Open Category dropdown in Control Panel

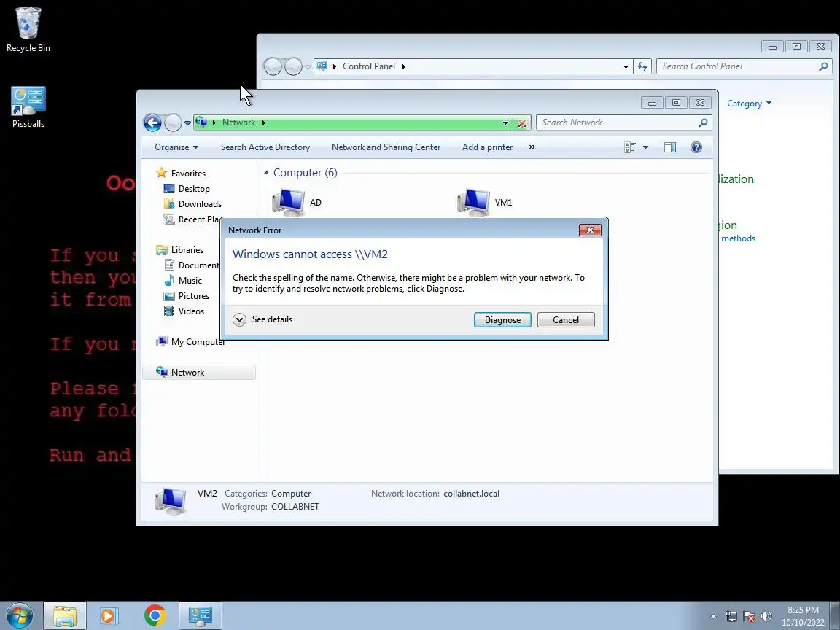[x=749, y=104]
